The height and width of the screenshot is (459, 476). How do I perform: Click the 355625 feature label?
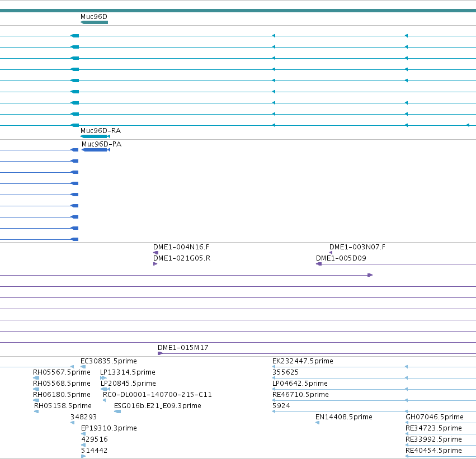pyautogui.click(x=285, y=372)
